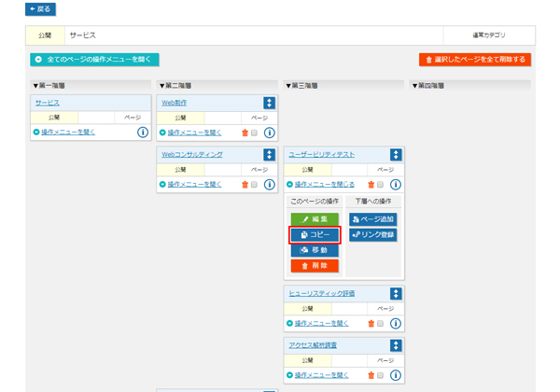Click trash icon on ユーザービリティテスト card
Viewport: 560px width, 392px height.
coord(371,185)
